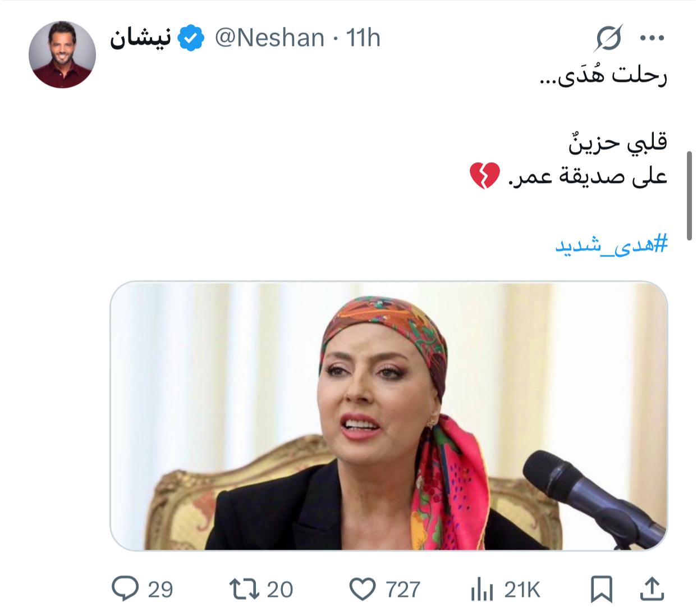Open the hashtag #هدى_شديد
Screen dimensions: 697x616
[611, 245]
